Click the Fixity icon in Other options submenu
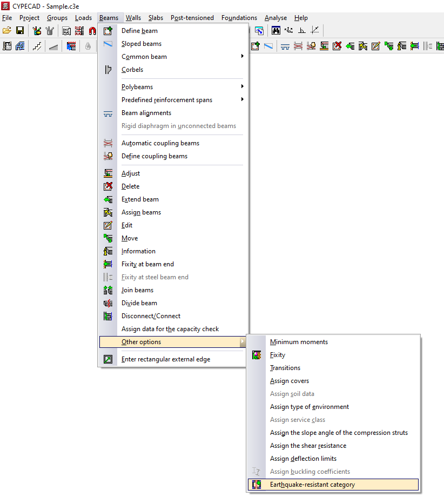Image resolution: width=444 pixels, height=504 pixels. pyautogui.click(x=257, y=355)
